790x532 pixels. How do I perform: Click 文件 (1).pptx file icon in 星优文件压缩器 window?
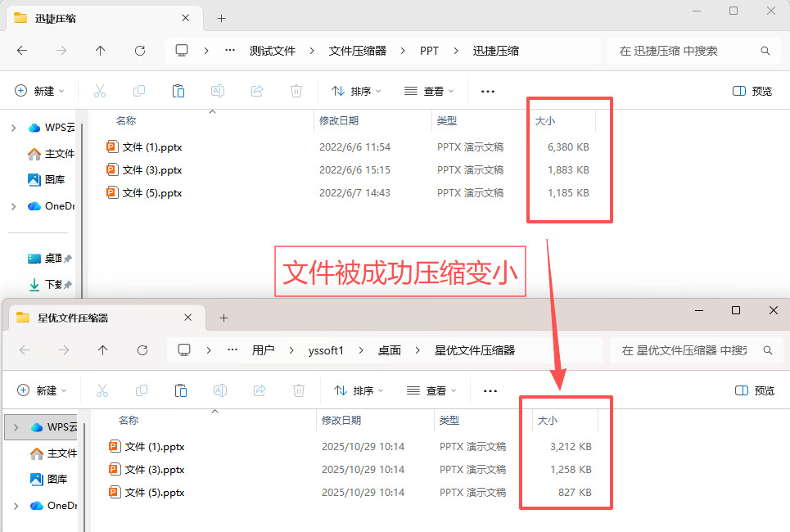click(x=115, y=446)
